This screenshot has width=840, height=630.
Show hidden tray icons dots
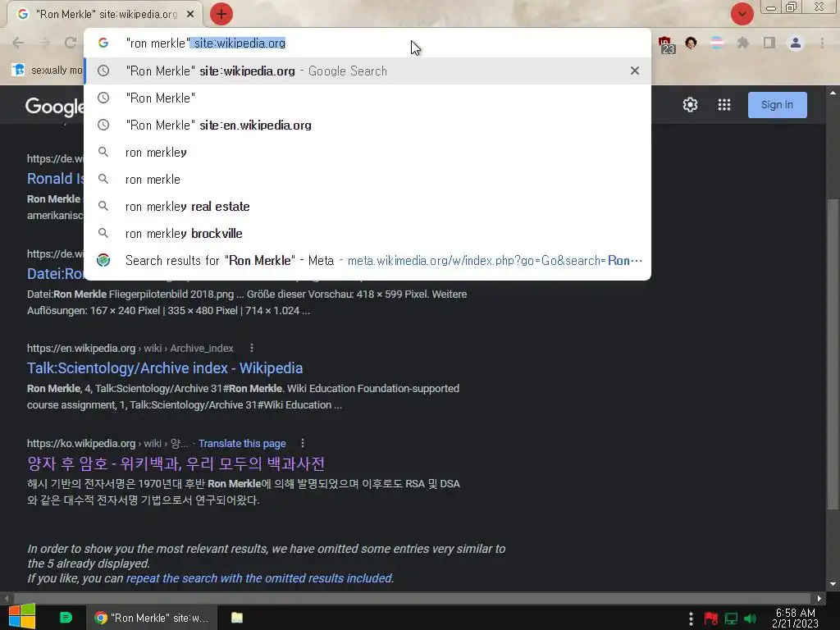(691, 619)
